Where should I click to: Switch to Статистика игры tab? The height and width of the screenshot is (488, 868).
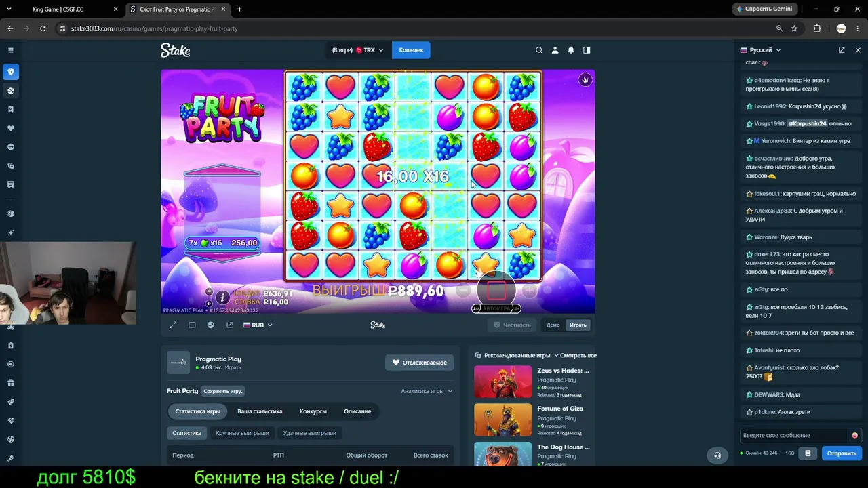(198, 411)
